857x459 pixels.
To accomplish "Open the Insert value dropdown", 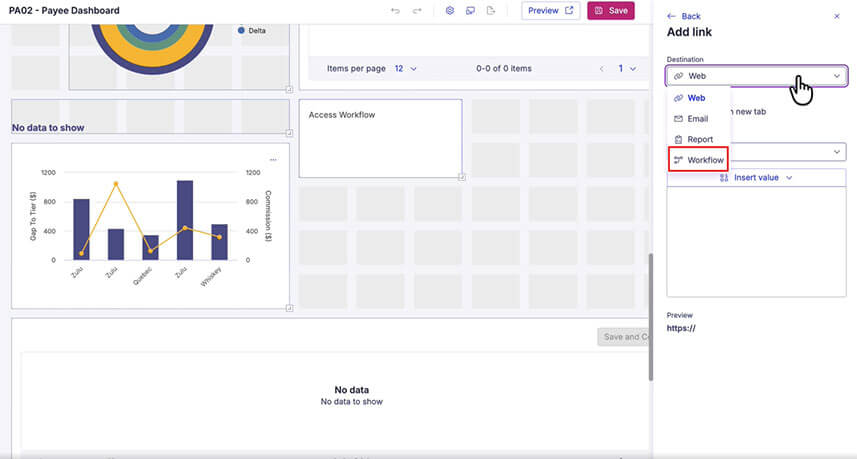I will pos(756,178).
